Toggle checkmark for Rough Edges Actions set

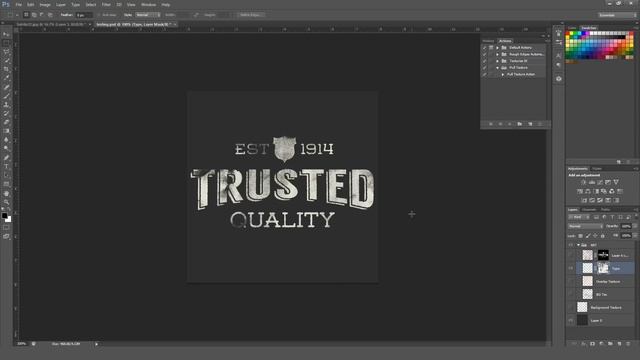pyautogui.click(x=484, y=54)
